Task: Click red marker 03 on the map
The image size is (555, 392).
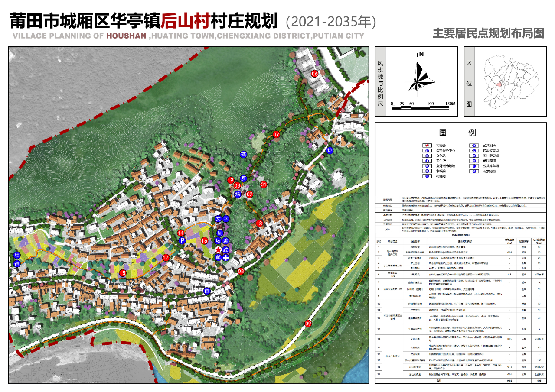Action: pyautogui.click(x=237, y=185)
